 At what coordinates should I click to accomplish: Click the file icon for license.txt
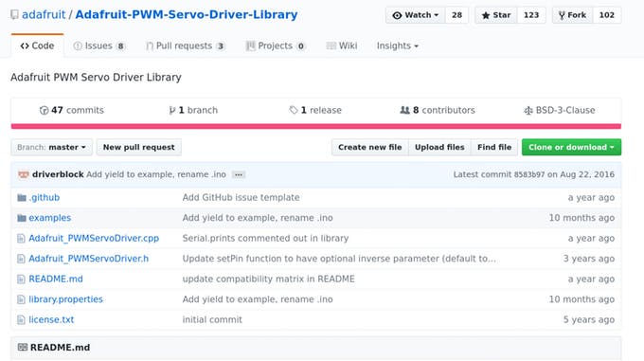tap(21, 320)
